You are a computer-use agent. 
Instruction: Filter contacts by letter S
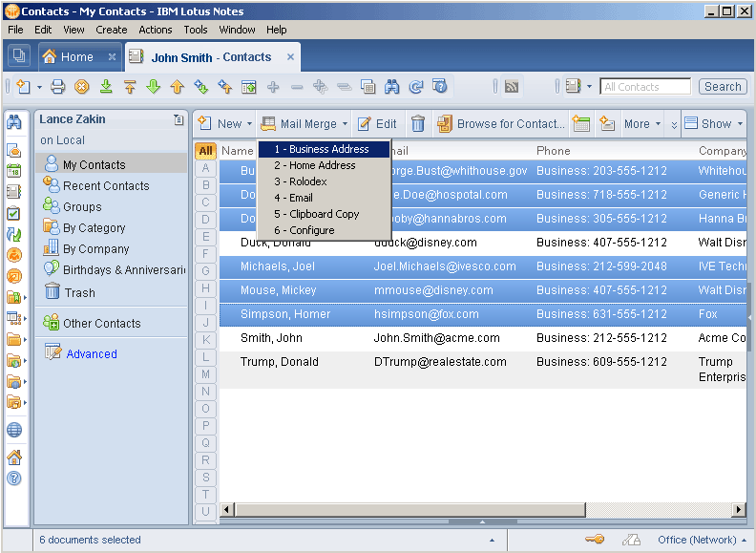pyautogui.click(x=205, y=478)
